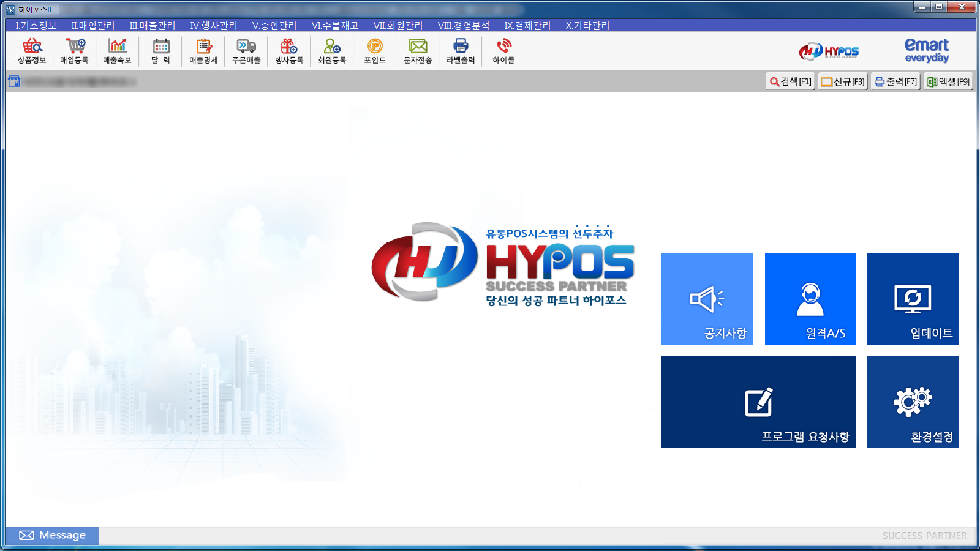Viewport: 980px width, 551px height.
Task: Click the 검색[F1] search button
Action: (x=790, y=81)
